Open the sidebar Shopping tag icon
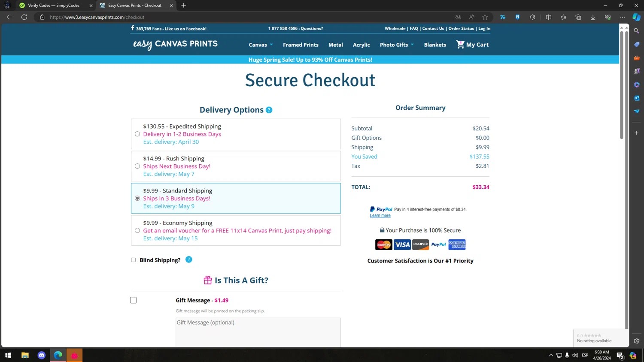644x362 pixels. click(637, 45)
